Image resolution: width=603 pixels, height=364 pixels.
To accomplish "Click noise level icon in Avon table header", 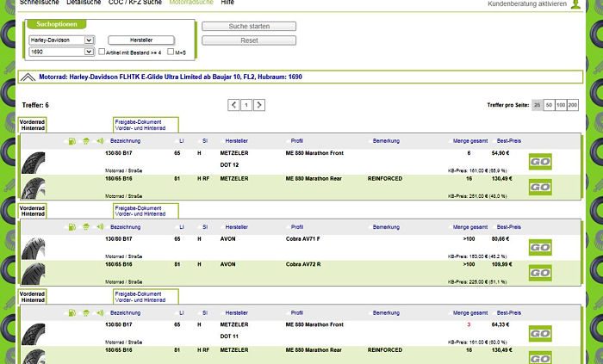I will 100,227.
